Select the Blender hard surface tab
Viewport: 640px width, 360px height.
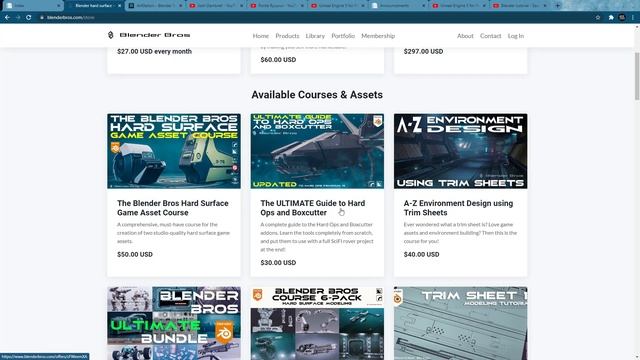(93, 6)
